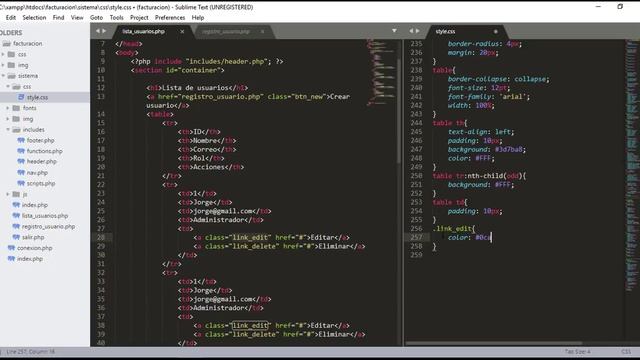This screenshot has height=360, width=640.
Task: Collapse the includes folder
Action: pyautogui.click(x=8, y=129)
